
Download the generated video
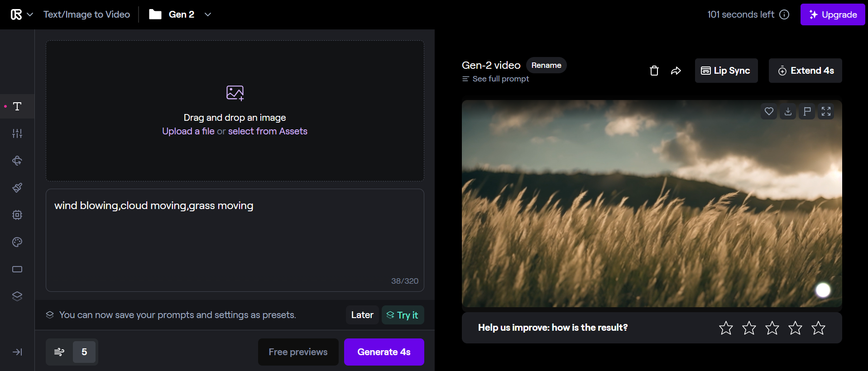(788, 111)
